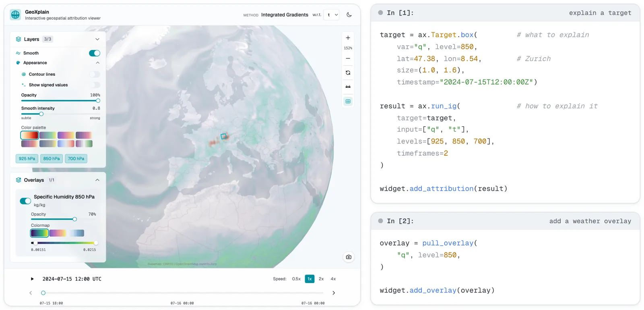Click the Layers stack icon
This screenshot has height=310, width=644.
pyautogui.click(x=18, y=39)
